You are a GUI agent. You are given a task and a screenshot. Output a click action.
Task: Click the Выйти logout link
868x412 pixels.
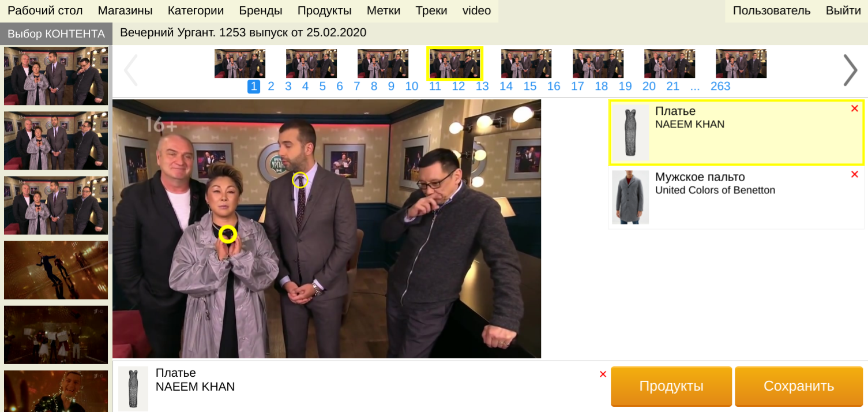tap(843, 10)
